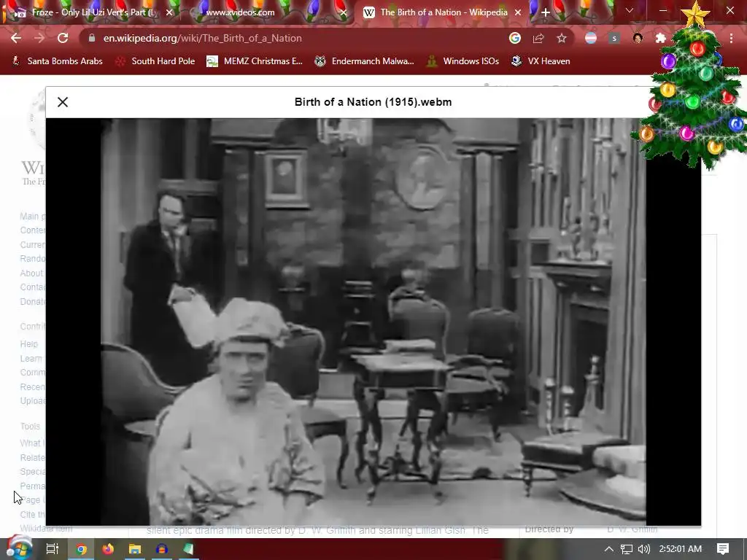Switch to The Birth of a Nation tab
This screenshot has height=560, width=747.
(442, 12)
